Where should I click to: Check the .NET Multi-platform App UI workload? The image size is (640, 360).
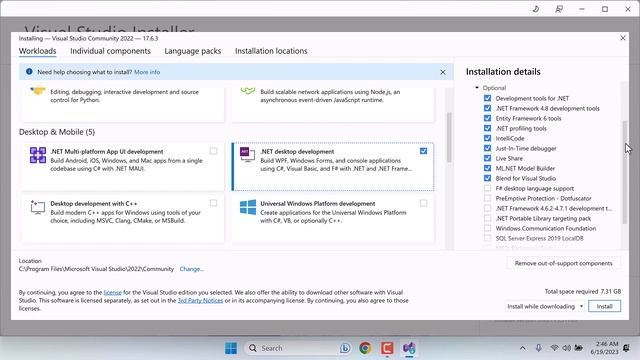click(x=213, y=151)
